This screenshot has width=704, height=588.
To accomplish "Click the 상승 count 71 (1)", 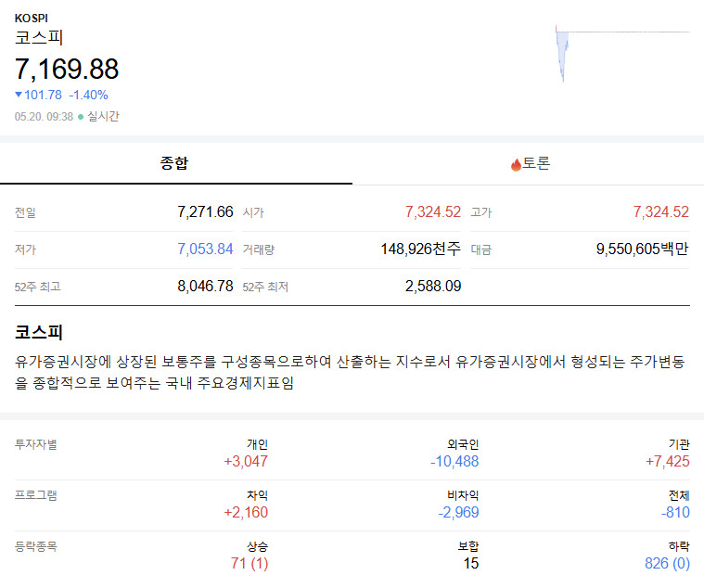I will tap(250, 563).
